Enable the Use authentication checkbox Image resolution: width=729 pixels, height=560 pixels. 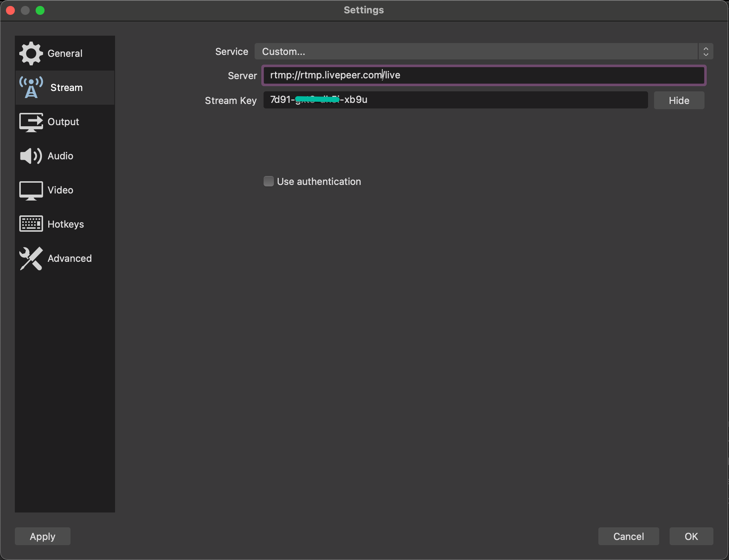click(268, 181)
